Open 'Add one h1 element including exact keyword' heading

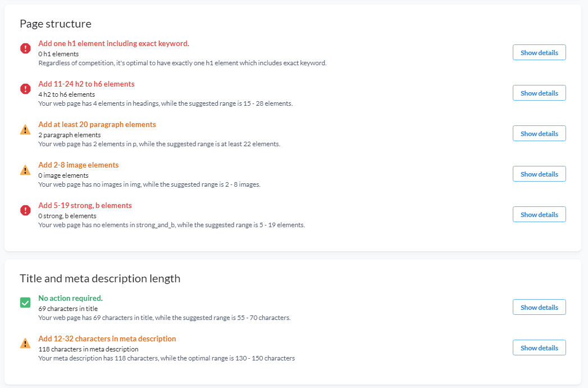113,43
